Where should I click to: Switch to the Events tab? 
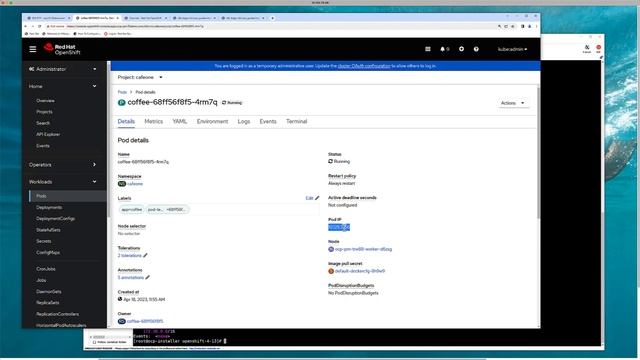(x=268, y=122)
